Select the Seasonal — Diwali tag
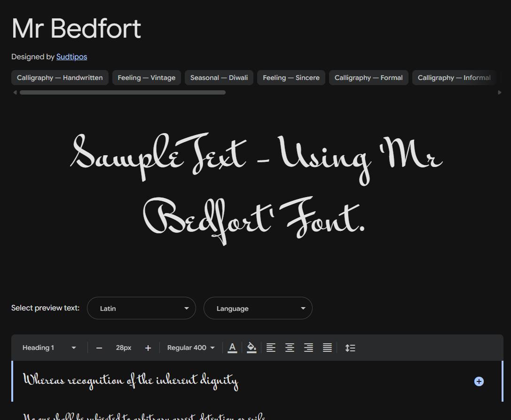The image size is (511, 420). click(x=219, y=78)
